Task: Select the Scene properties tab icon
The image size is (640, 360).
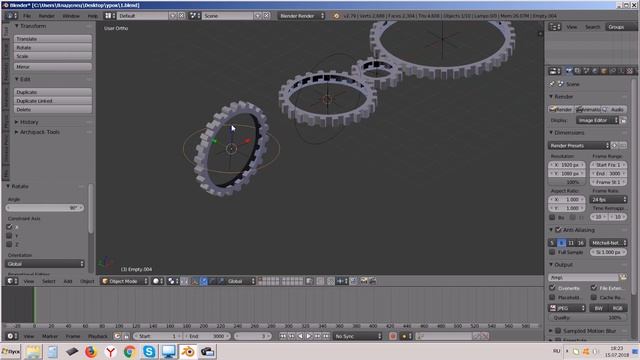Action: coord(586,71)
